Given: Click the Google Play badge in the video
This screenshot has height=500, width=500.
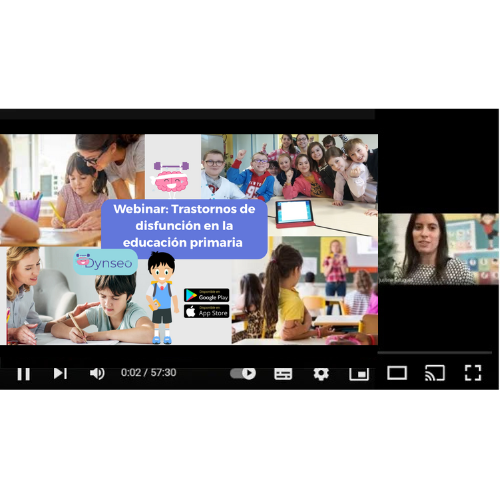Looking at the screenshot, I should click(207, 295).
